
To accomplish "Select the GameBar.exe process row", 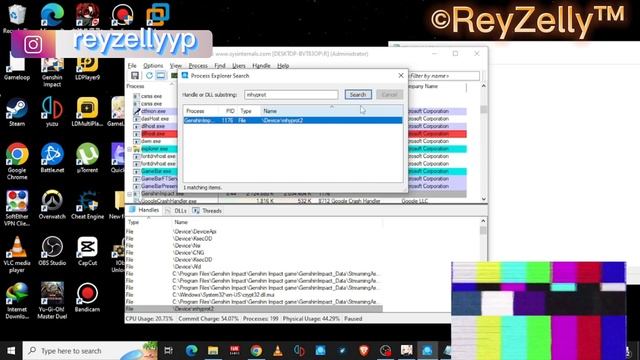I will [x=156, y=171].
